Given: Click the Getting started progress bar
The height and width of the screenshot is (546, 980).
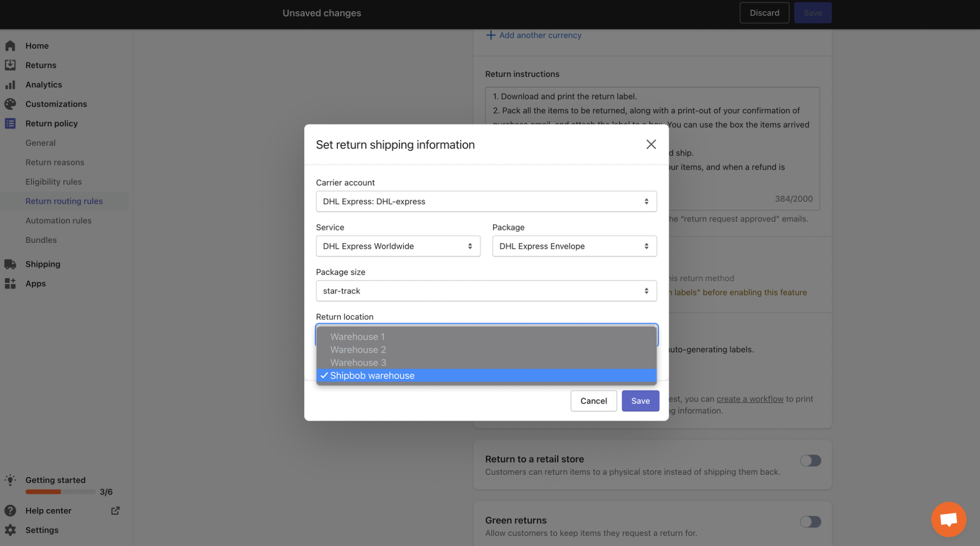Looking at the screenshot, I should 60,492.
